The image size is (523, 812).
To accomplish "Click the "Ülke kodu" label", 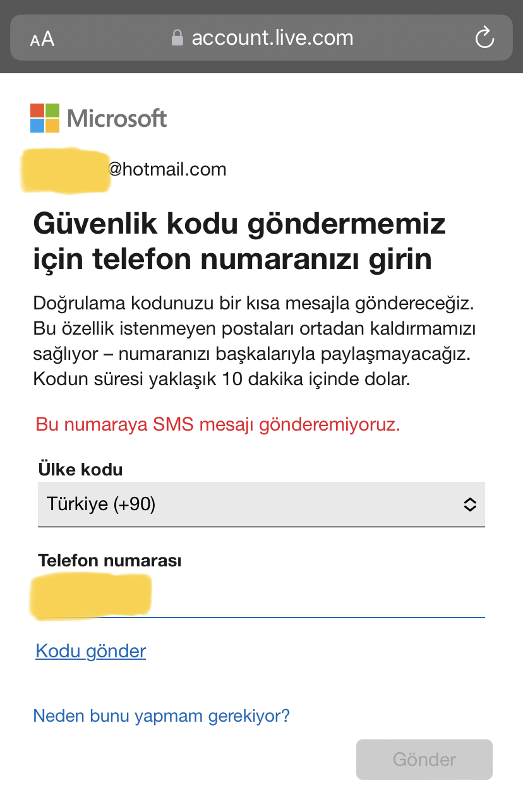I will 80,469.
